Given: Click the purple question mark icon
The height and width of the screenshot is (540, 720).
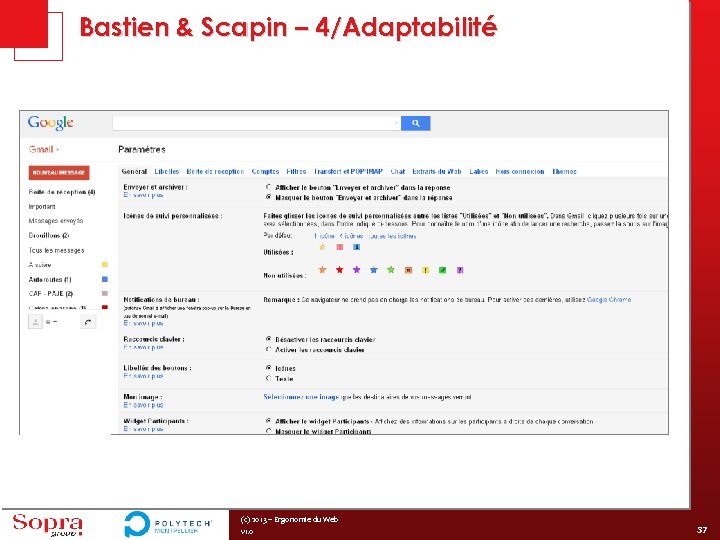Looking at the screenshot, I should click(460, 270).
